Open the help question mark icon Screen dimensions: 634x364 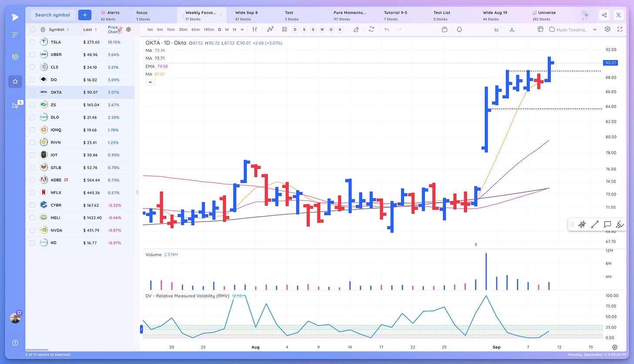[15, 343]
